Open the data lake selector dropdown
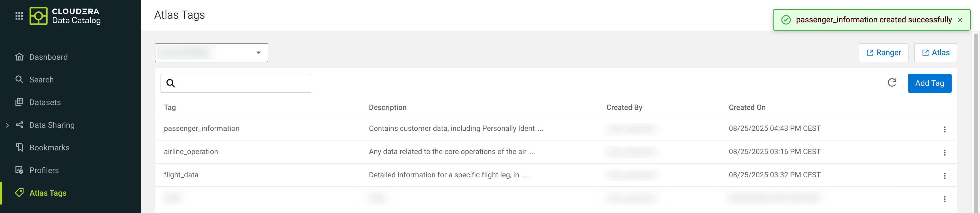The width and height of the screenshot is (980, 213). click(x=211, y=53)
